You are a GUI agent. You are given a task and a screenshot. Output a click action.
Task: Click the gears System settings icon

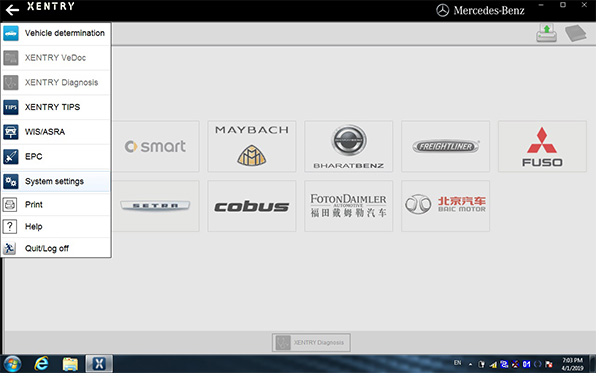[11, 181]
